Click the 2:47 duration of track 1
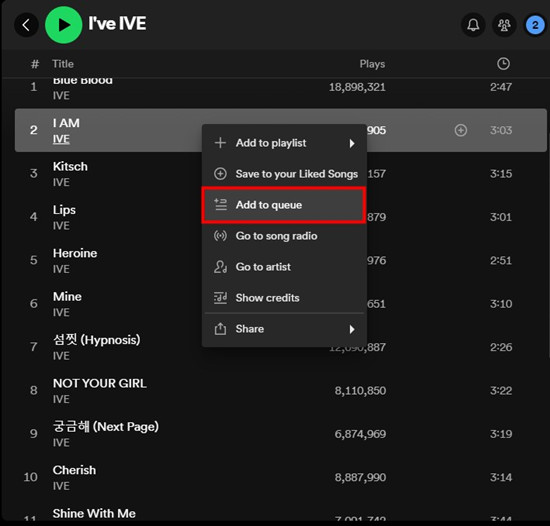This screenshot has height=526, width=550. pyautogui.click(x=501, y=87)
